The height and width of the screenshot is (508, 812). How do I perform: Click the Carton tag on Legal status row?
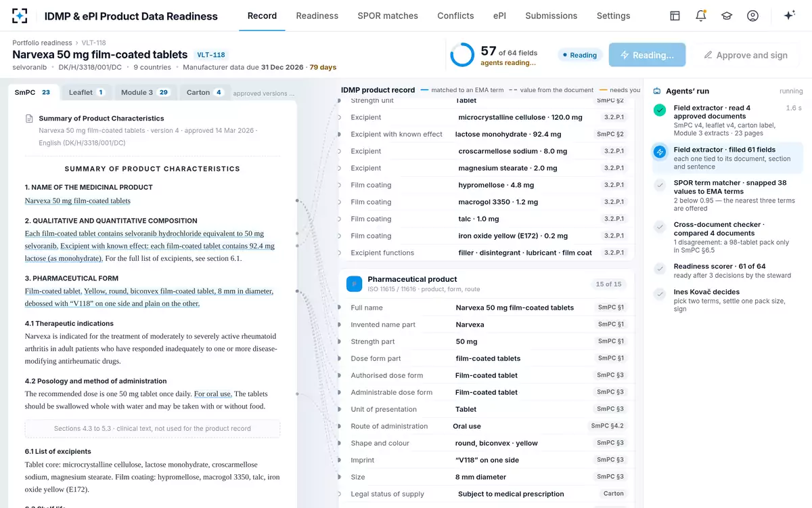pos(614,494)
